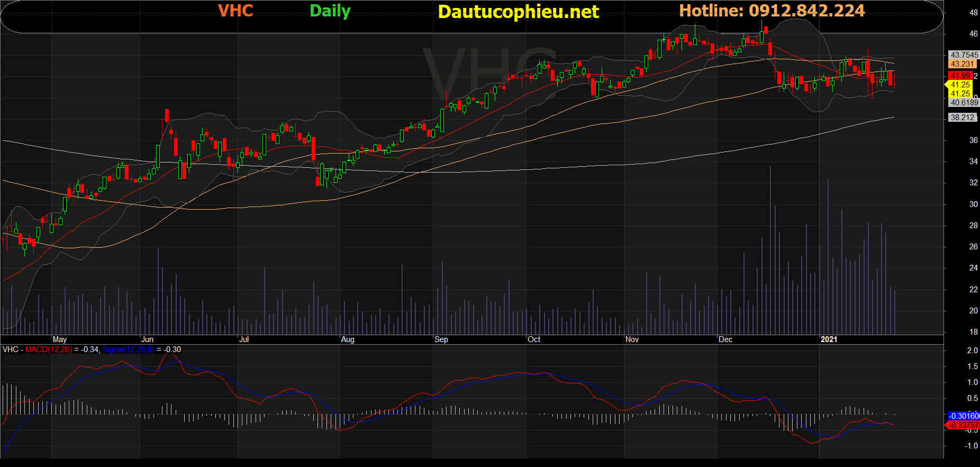Click the orange VHC ticker title
This screenshot has height=467, width=980.
tap(235, 11)
